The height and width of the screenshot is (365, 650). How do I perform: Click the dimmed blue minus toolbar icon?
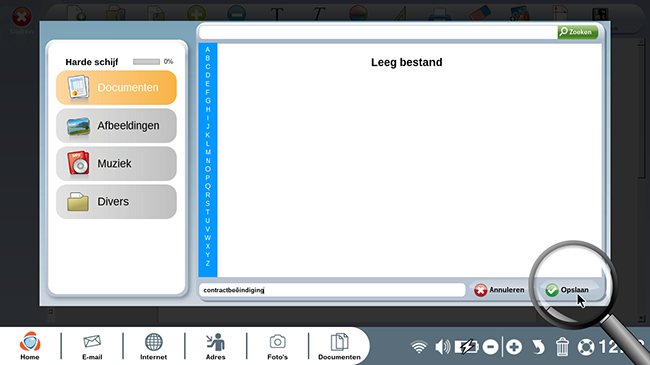[237, 13]
